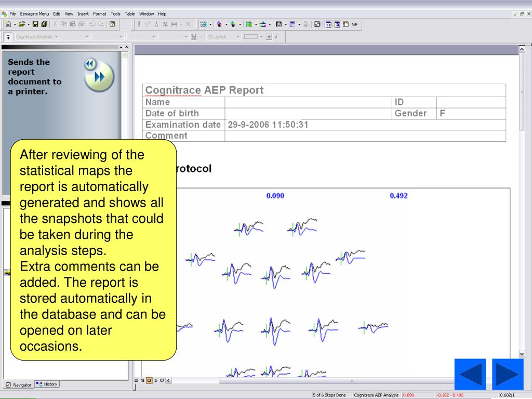The height and width of the screenshot is (399, 532).
Task: Click the colored columns map icon
Action: [x=249, y=24]
